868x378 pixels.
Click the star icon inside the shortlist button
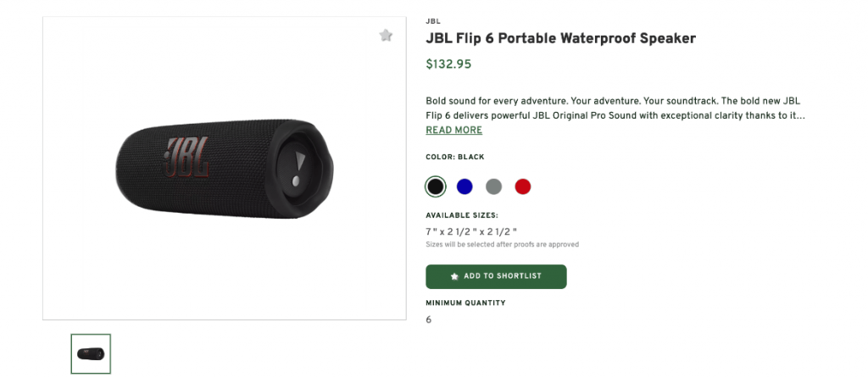click(454, 276)
